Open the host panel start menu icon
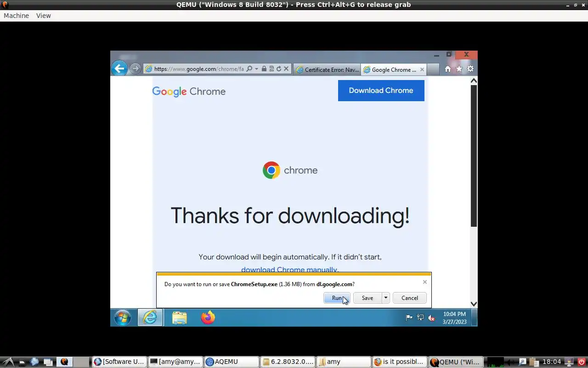588x368 pixels. [8, 362]
